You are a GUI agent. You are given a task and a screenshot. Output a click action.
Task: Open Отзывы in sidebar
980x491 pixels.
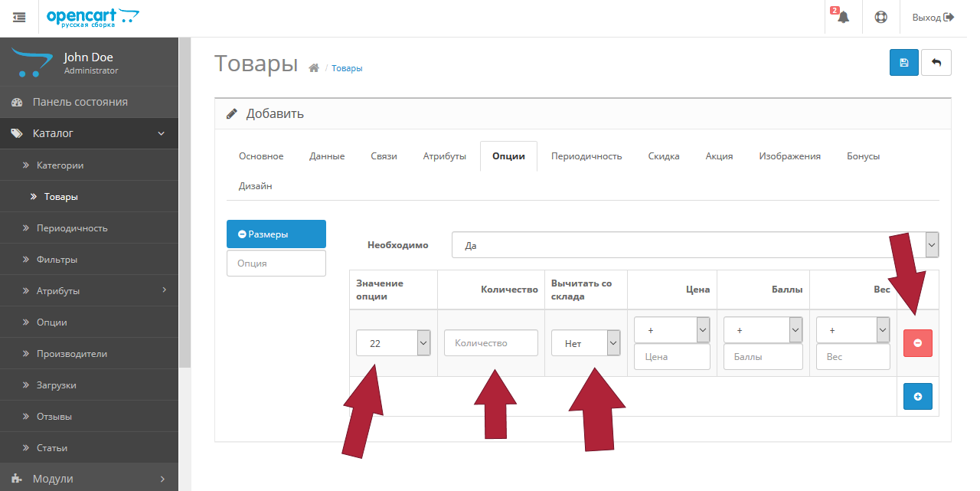pyautogui.click(x=89, y=416)
